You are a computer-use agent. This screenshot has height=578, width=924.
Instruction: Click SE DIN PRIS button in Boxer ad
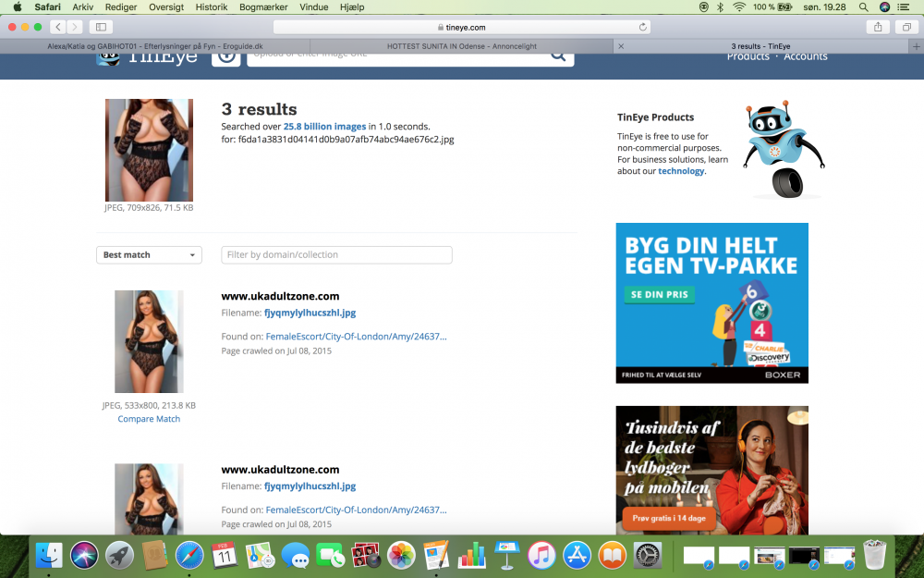coord(660,294)
